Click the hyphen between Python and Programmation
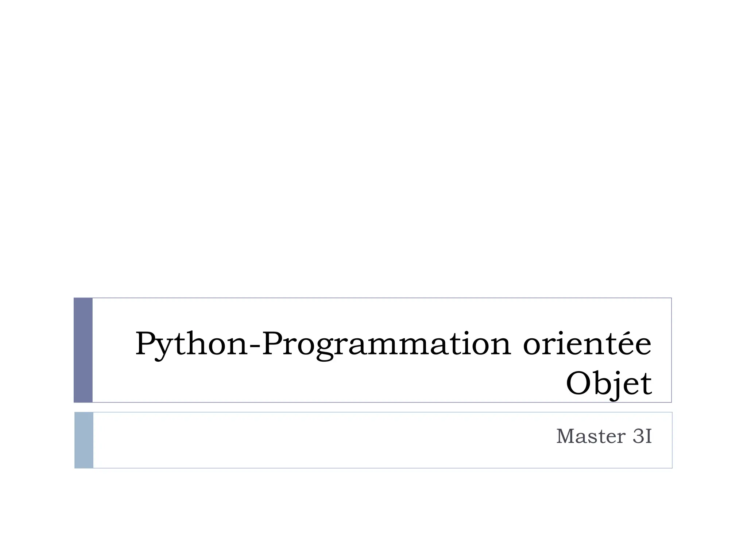This screenshot has height=560, width=747. coord(255,346)
